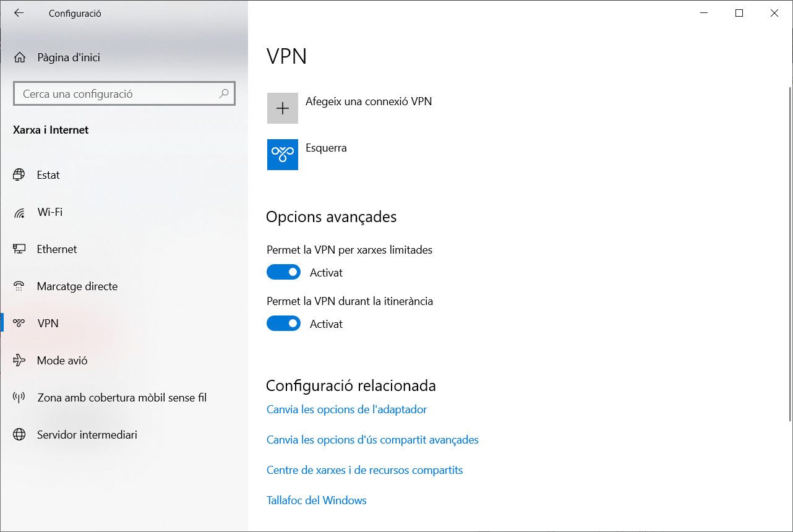The image size is (793, 532).
Task: Open the Ethernet monitor icon
Action: [19, 249]
